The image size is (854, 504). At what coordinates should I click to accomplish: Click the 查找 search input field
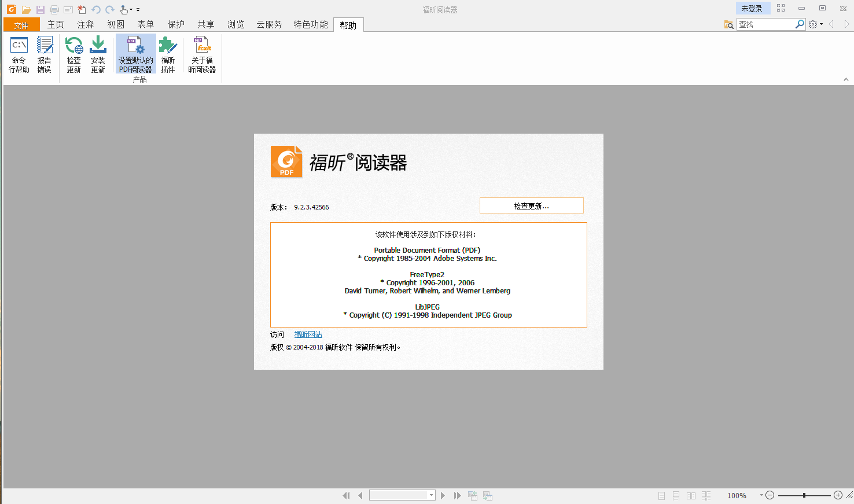(765, 24)
